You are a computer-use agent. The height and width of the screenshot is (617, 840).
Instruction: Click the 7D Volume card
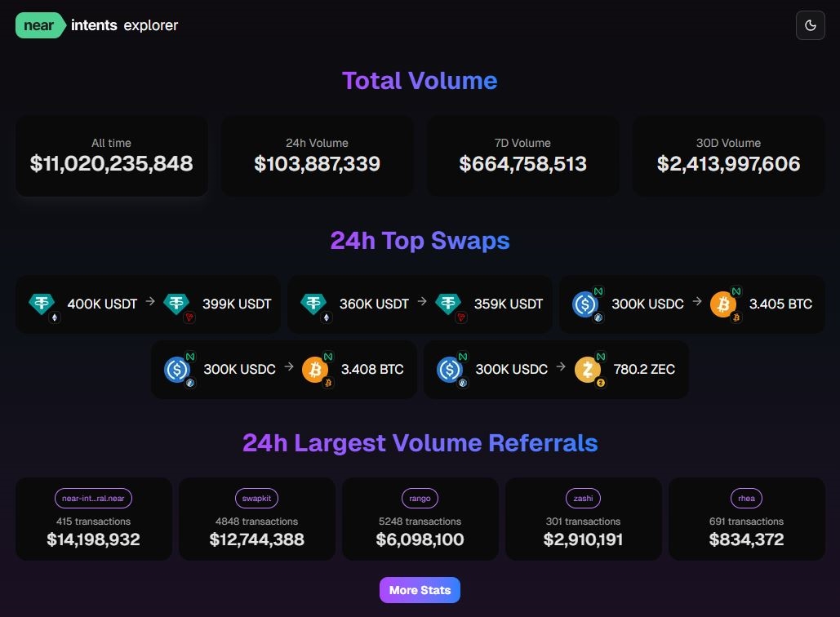pos(522,155)
